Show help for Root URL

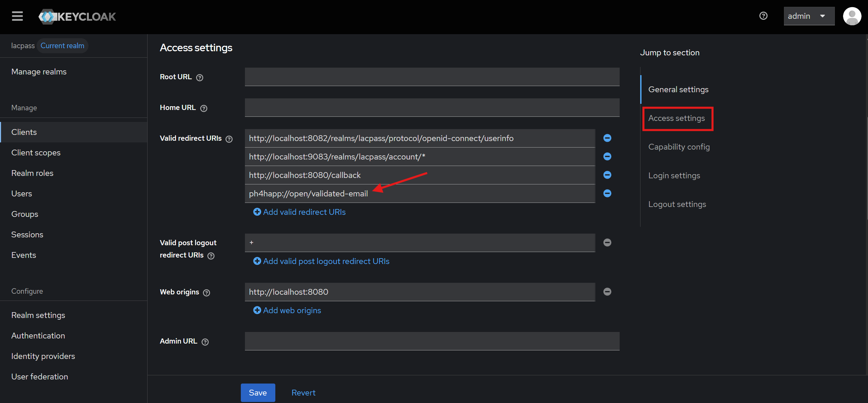(200, 78)
